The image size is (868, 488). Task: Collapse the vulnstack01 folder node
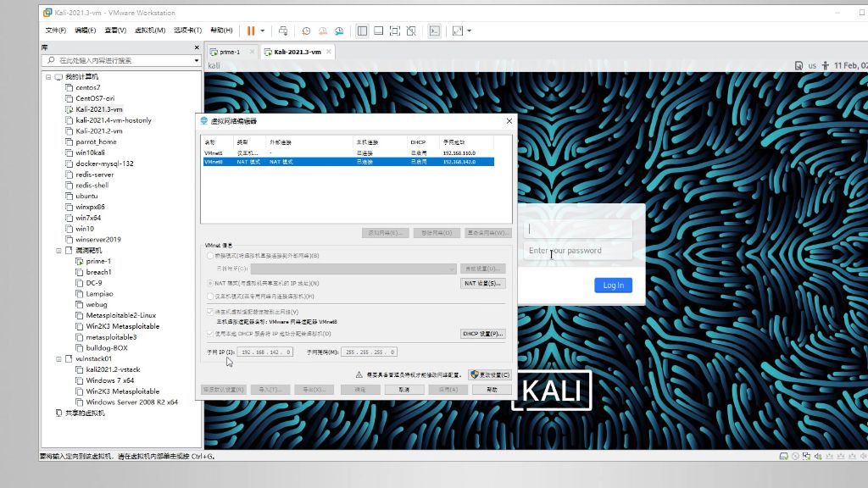point(58,359)
